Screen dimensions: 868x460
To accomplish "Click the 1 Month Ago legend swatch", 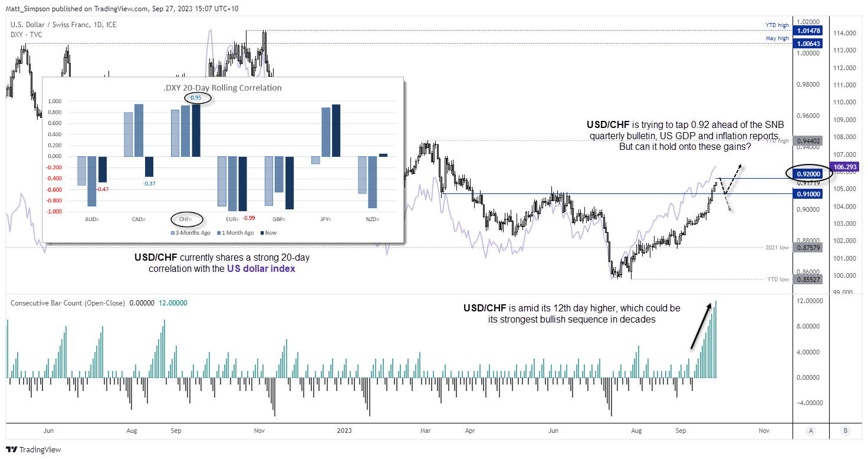I will click(x=218, y=233).
